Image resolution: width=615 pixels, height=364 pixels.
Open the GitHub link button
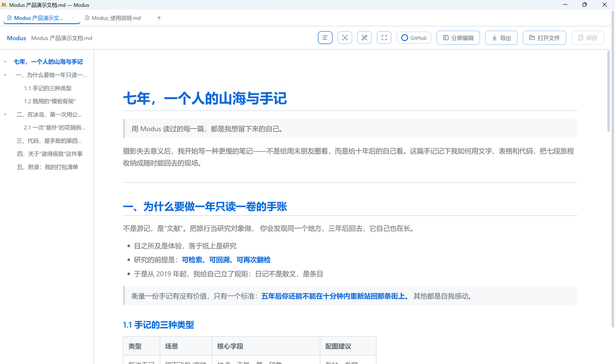click(x=414, y=38)
